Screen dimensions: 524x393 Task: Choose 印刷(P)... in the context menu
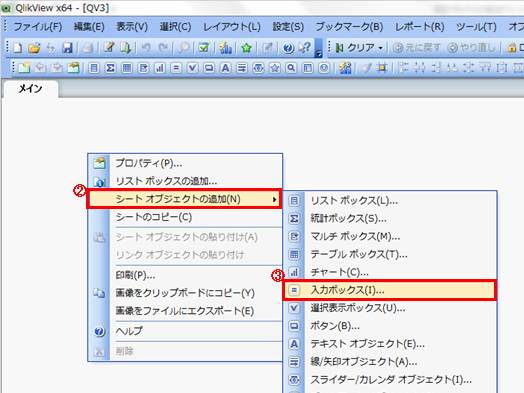[186, 275]
